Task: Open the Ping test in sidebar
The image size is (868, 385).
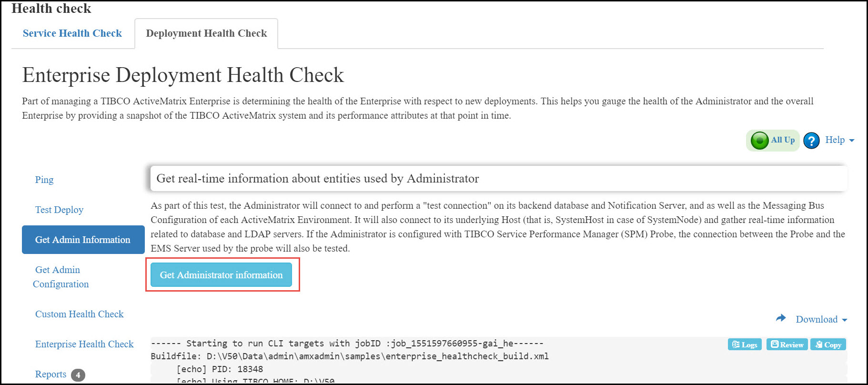Action: (44, 180)
